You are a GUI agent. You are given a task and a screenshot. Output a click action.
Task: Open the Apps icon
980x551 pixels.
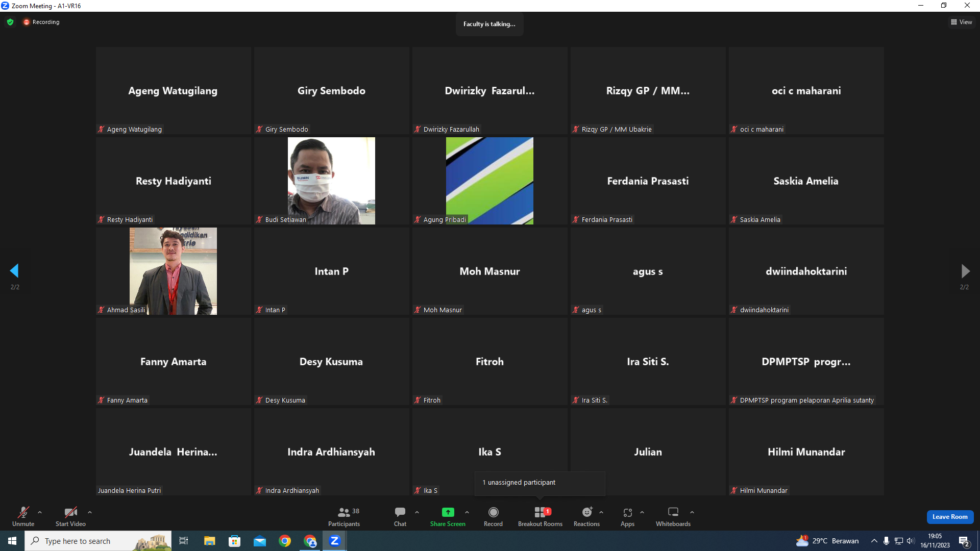pyautogui.click(x=628, y=512)
